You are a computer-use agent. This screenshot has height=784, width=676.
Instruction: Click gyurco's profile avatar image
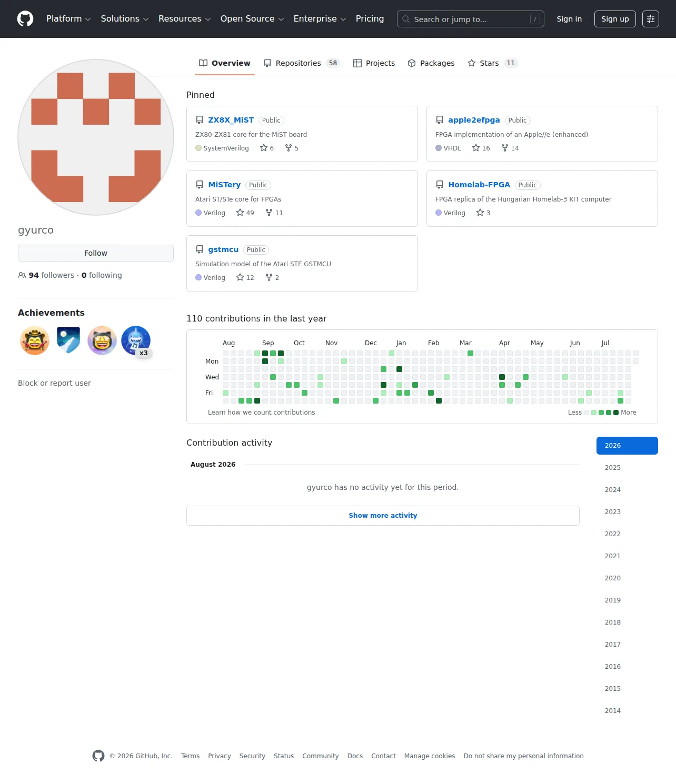[x=96, y=137]
